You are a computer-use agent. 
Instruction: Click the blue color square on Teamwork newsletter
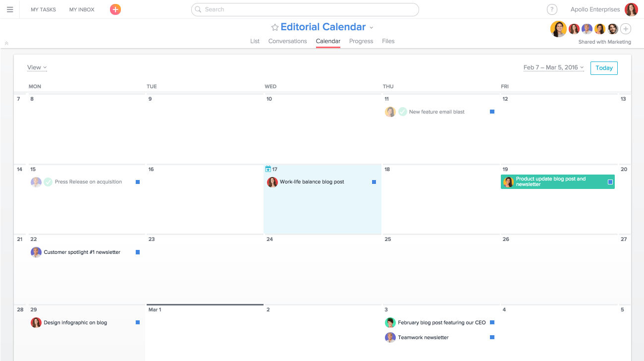(492, 337)
